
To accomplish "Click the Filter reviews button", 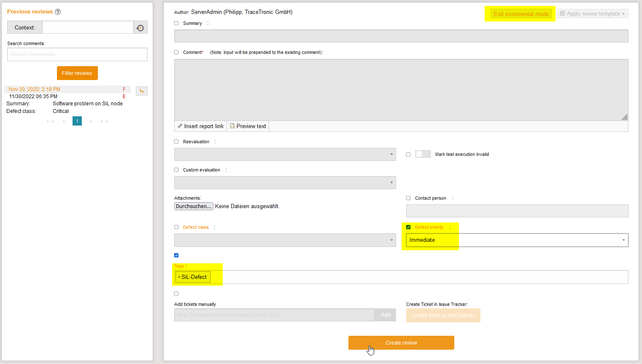I will click(x=77, y=73).
